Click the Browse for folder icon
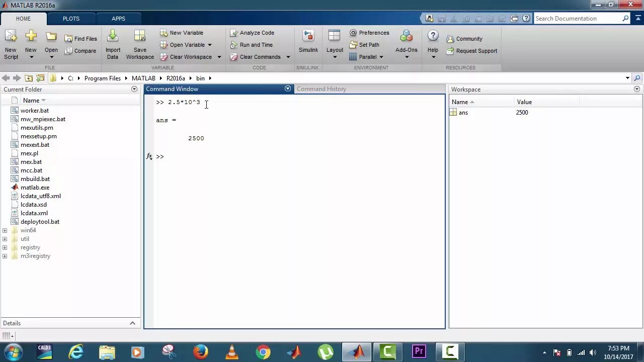This screenshot has width=644, height=362. (x=40, y=78)
